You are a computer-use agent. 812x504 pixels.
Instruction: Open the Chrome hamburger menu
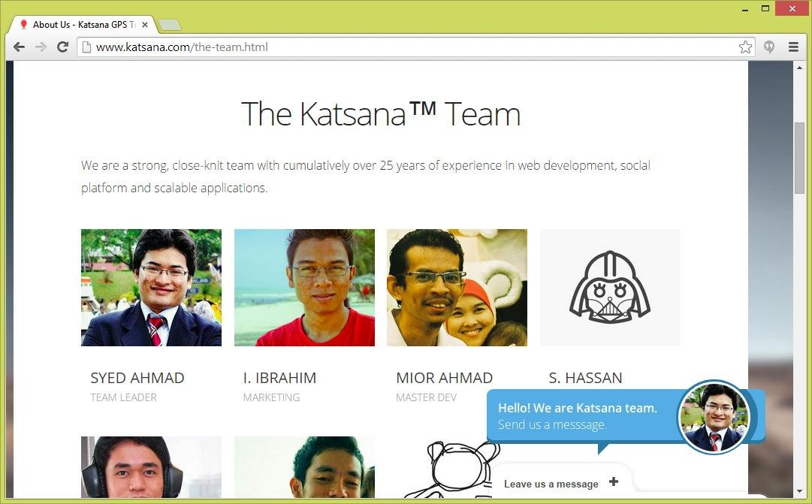pyautogui.click(x=793, y=47)
